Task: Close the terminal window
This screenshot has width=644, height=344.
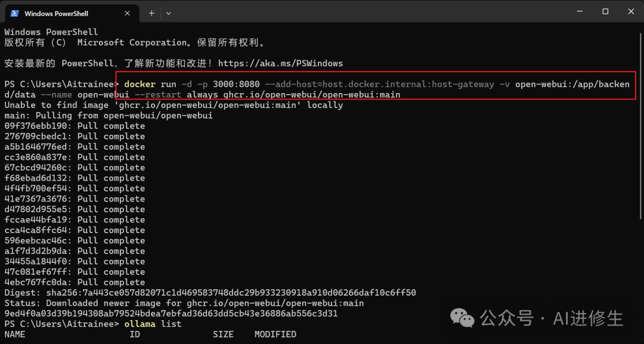Action: [x=631, y=12]
